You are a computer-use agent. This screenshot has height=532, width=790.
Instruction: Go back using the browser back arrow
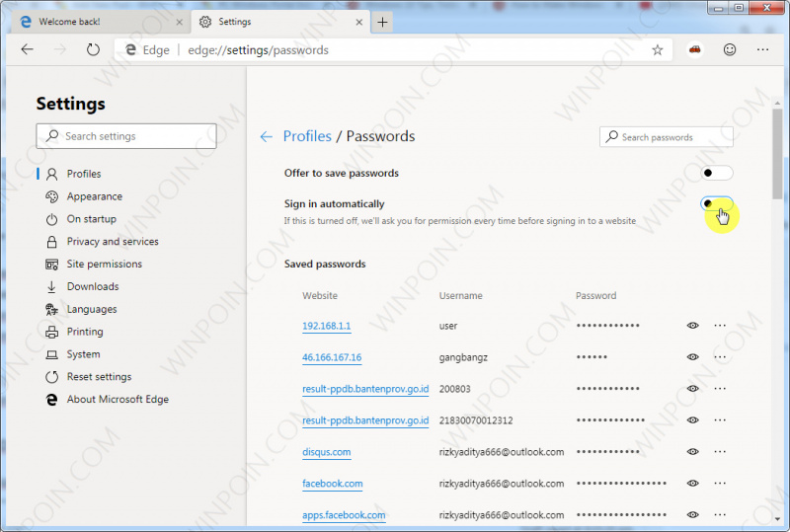tap(28, 49)
